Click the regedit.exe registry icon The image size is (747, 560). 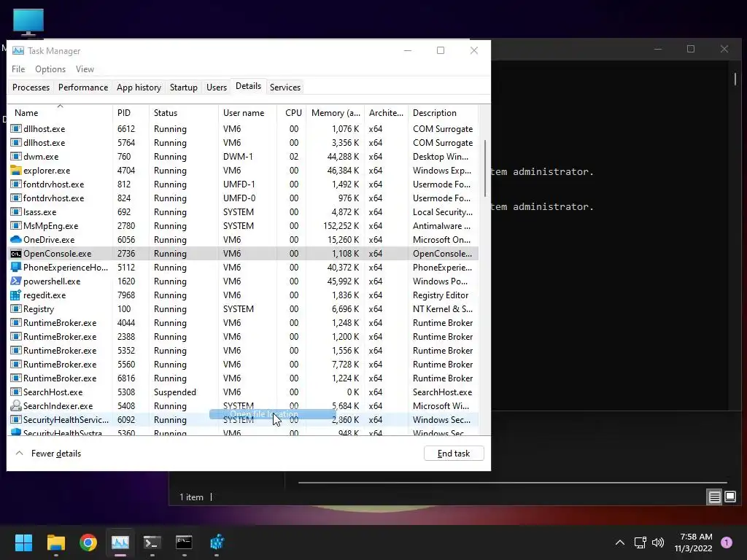click(x=16, y=295)
